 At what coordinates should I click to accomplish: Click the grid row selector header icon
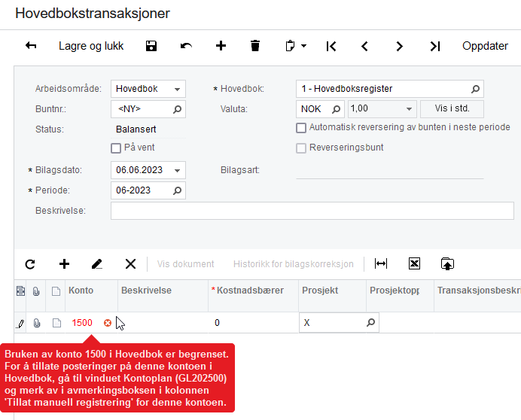20,291
